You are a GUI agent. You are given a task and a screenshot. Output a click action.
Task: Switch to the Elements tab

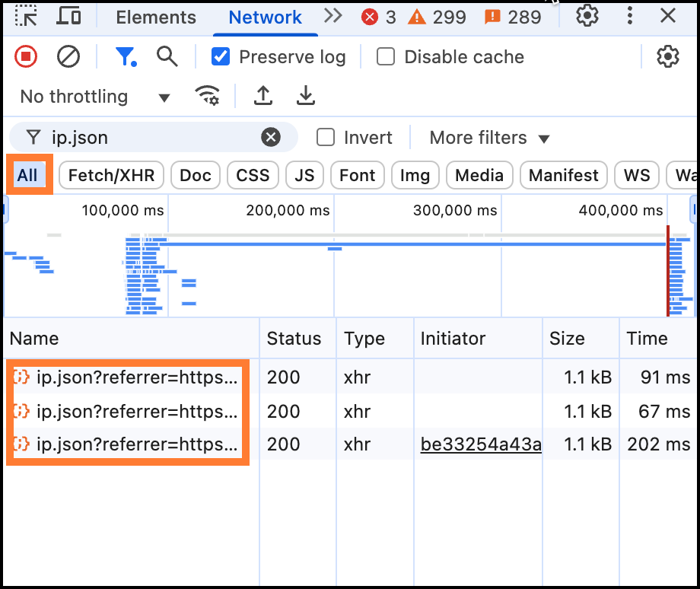point(156,18)
